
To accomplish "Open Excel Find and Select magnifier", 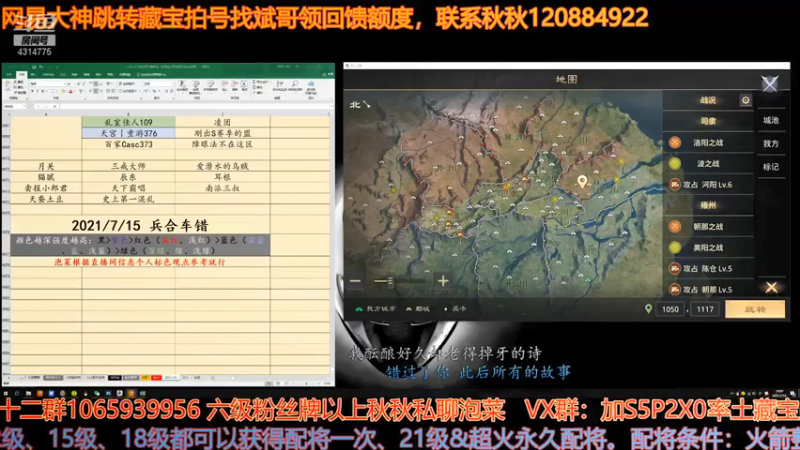I will click(x=295, y=86).
